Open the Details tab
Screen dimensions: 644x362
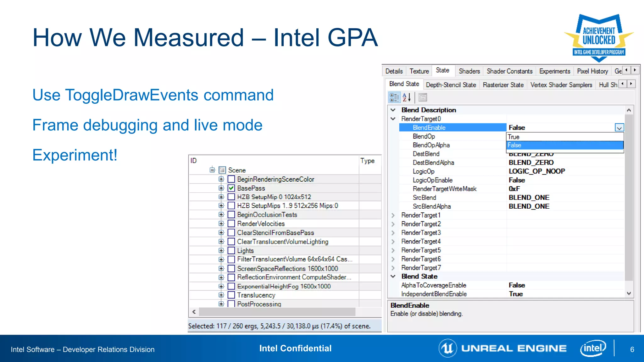pos(394,71)
